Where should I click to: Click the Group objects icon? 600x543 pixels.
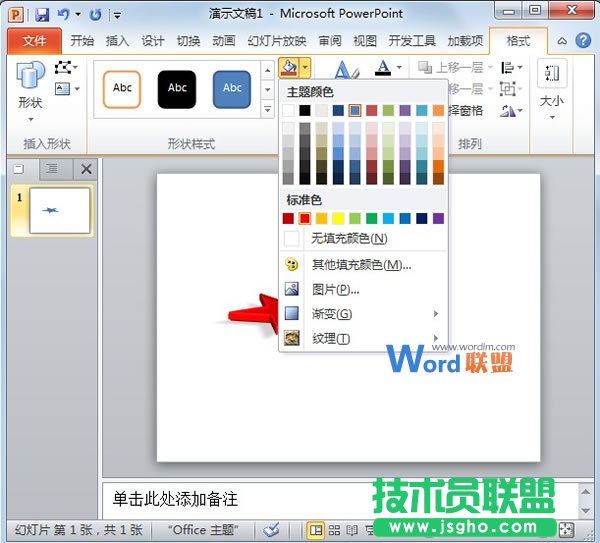[x=507, y=89]
